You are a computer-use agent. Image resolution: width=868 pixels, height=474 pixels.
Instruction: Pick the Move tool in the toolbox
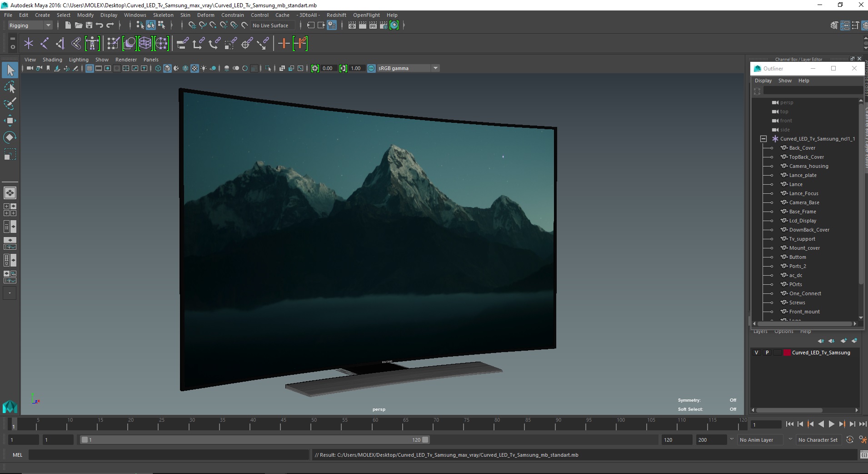tap(10, 121)
